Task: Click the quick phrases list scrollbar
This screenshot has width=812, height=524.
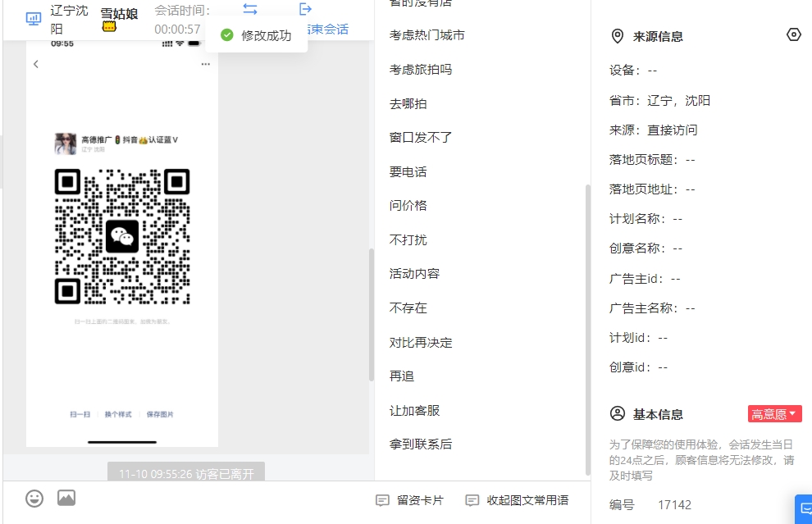Action: click(588, 330)
